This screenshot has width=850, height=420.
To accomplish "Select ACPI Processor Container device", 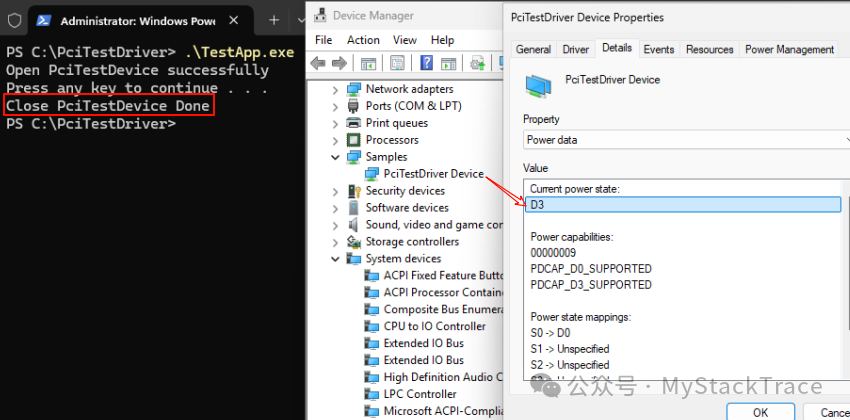I will pos(444,292).
